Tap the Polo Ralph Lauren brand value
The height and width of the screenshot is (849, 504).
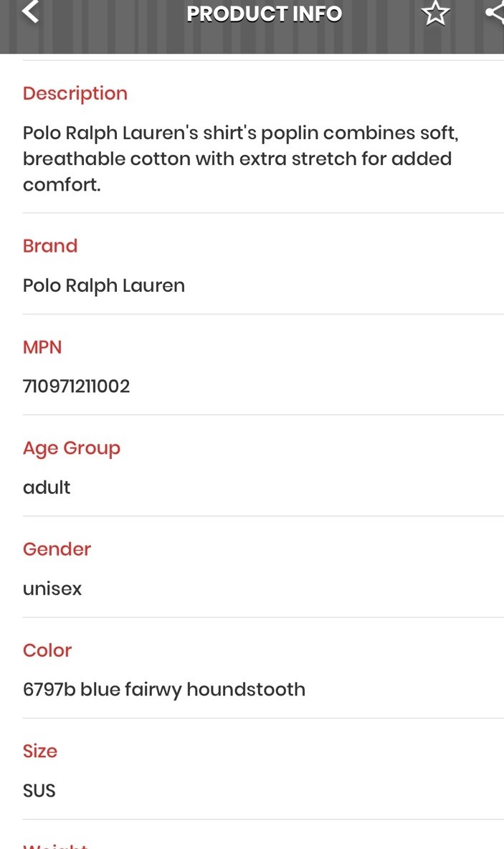pos(104,285)
